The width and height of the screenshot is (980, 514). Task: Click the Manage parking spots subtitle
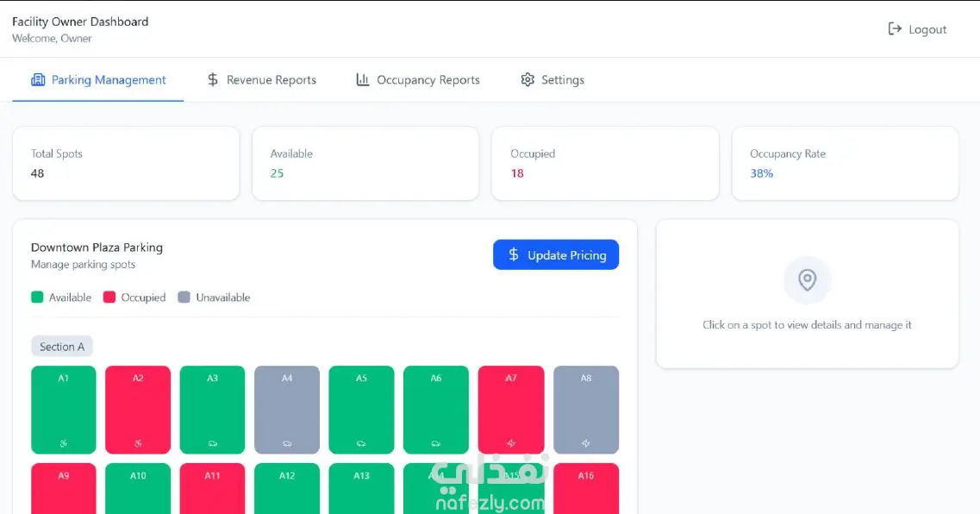coord(83,265)
